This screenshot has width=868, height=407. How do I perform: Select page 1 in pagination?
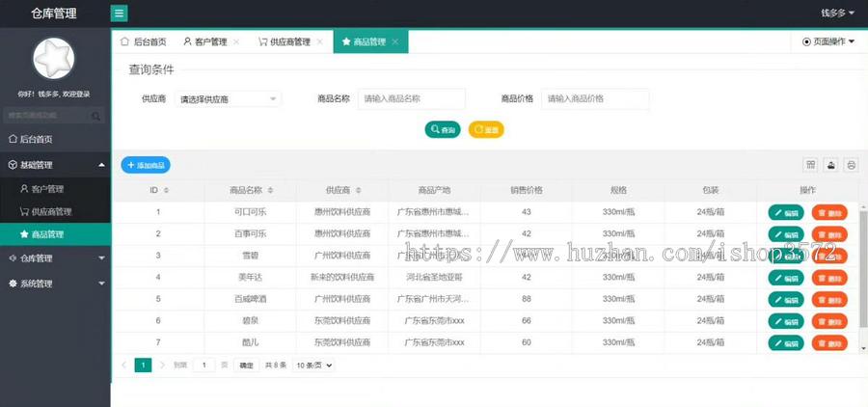(x=143, y=365)
